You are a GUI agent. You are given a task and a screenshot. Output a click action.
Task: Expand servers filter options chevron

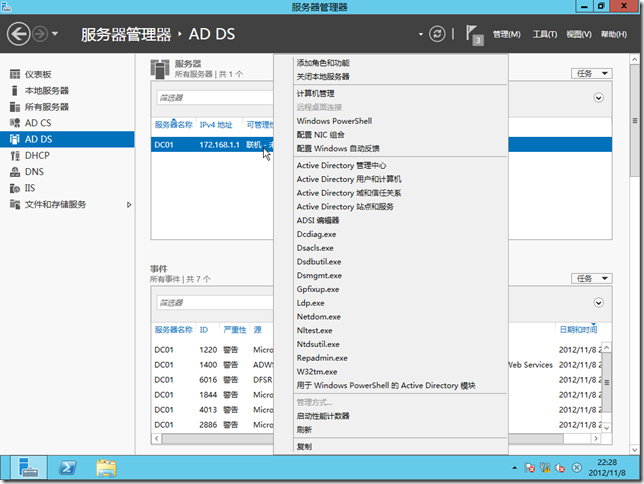tap(598, 98)
